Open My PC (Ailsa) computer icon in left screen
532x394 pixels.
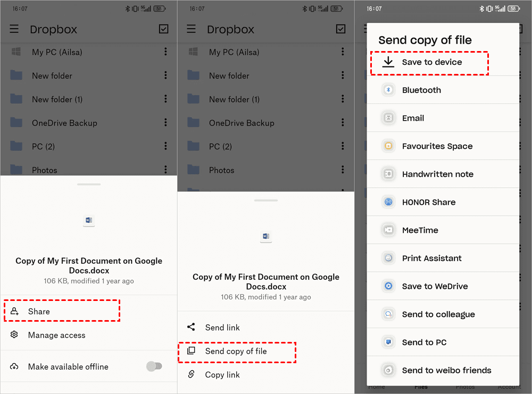pyautogui.click(x=16, y=52)
